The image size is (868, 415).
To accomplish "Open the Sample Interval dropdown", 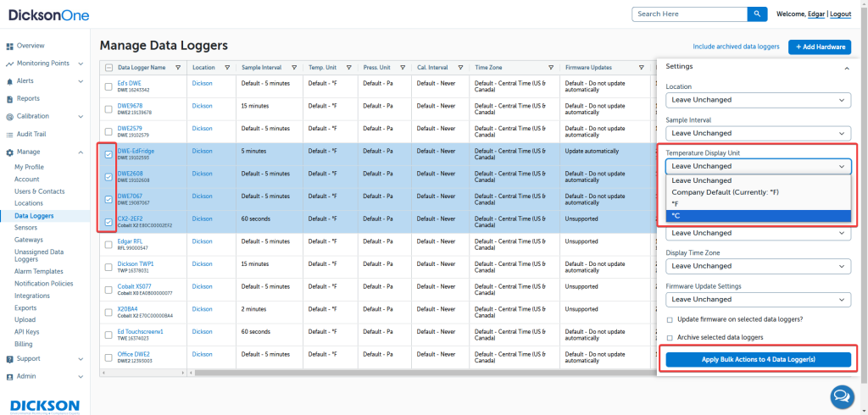I will 757,133.
